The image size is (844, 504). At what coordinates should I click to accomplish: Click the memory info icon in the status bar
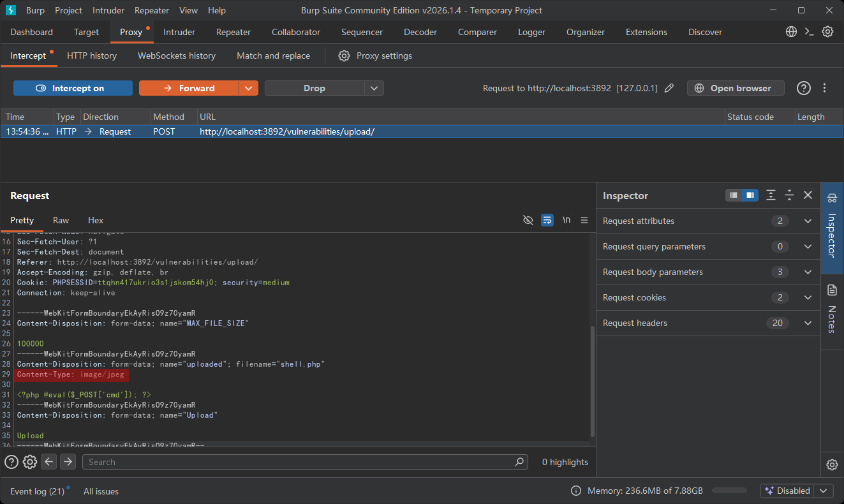576,491
